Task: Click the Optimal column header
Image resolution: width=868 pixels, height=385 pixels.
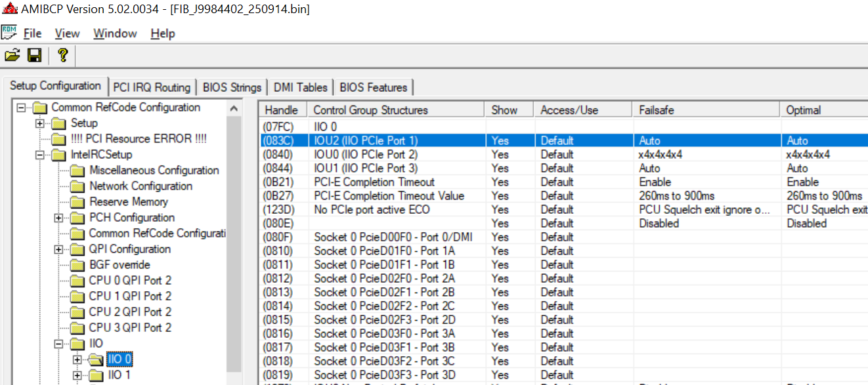Action: [x=824, y=110]
